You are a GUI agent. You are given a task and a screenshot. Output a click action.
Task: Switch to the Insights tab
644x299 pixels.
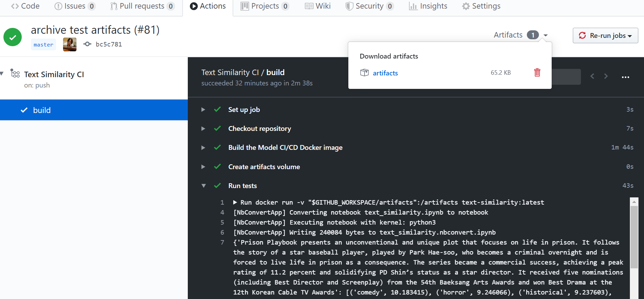click(428, 6)
